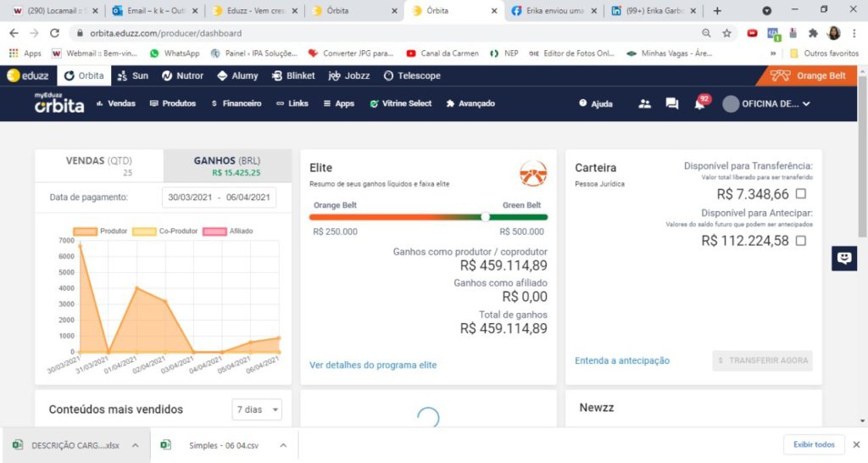The height and width of the screenshot is (463, 868).
Task: Open the WhatsApp bookmark
Action: click(x=175, y=53)
